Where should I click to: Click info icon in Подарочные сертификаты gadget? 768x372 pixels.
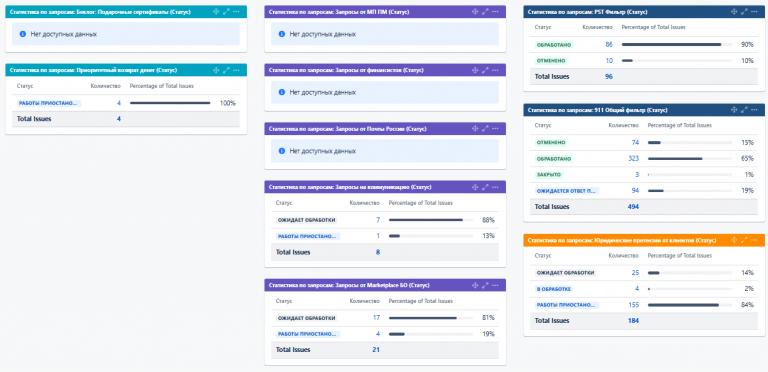click(x=23, y=34)
